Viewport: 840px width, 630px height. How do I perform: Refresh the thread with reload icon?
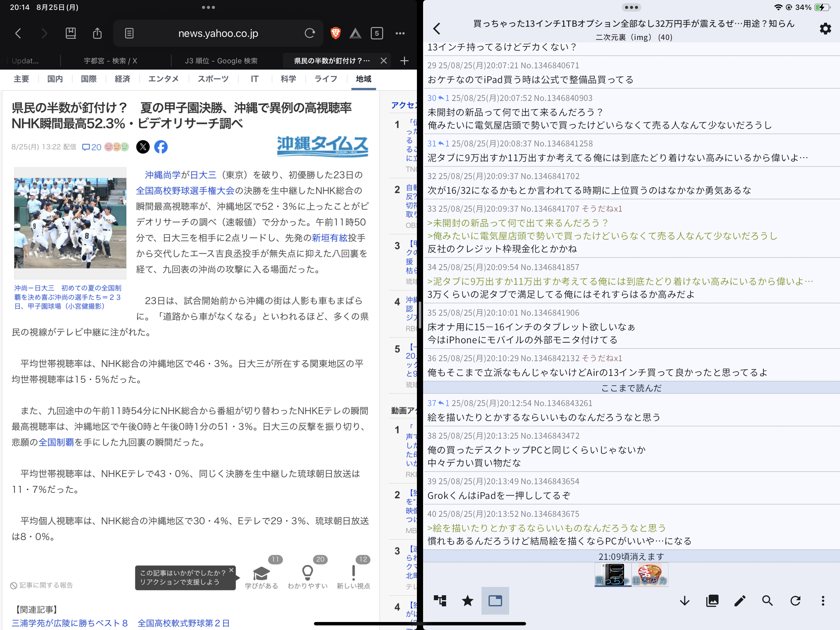795,601
